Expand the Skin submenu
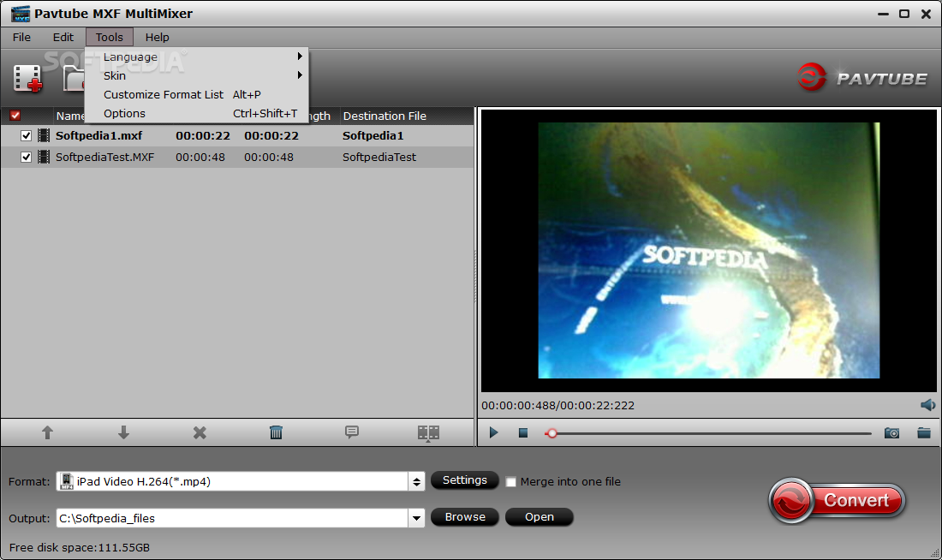This screenshot has height=560, width=942. tap(196, 75)
